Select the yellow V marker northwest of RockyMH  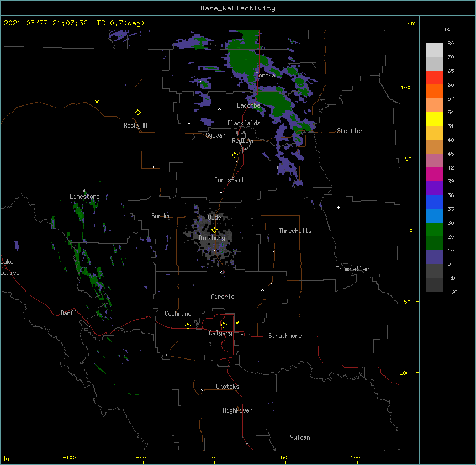(97, 102)
